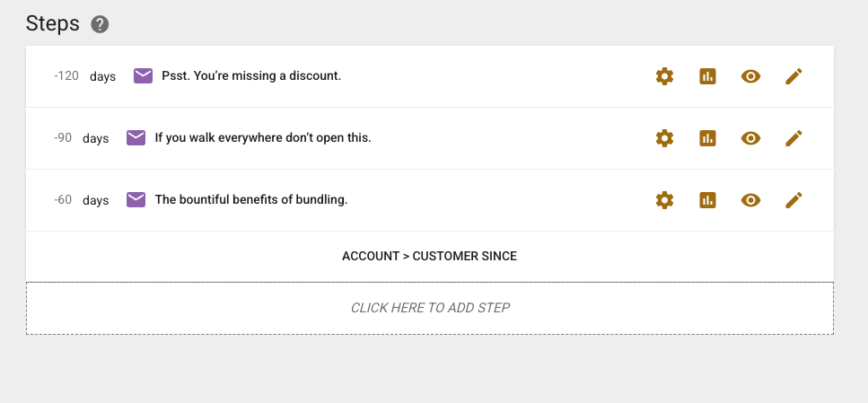Open settings gear for the -60 days step
The height and width of the screenshot is (403, 868).
click(664, 200)
